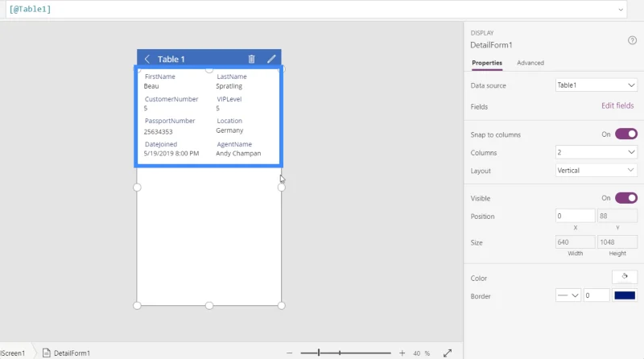Zoom in with the plus icon
This screenshot has width=644, height=359.
pyautogui.click(x=402, y=353)
